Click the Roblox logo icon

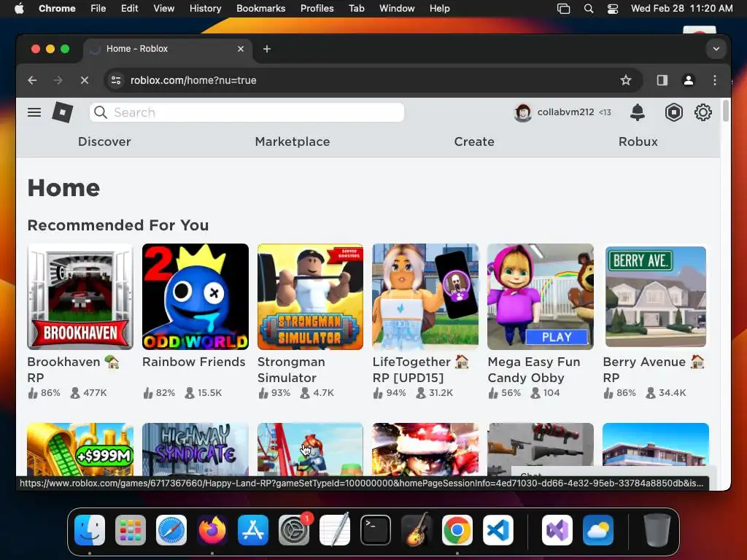click(x=63, y=112)
